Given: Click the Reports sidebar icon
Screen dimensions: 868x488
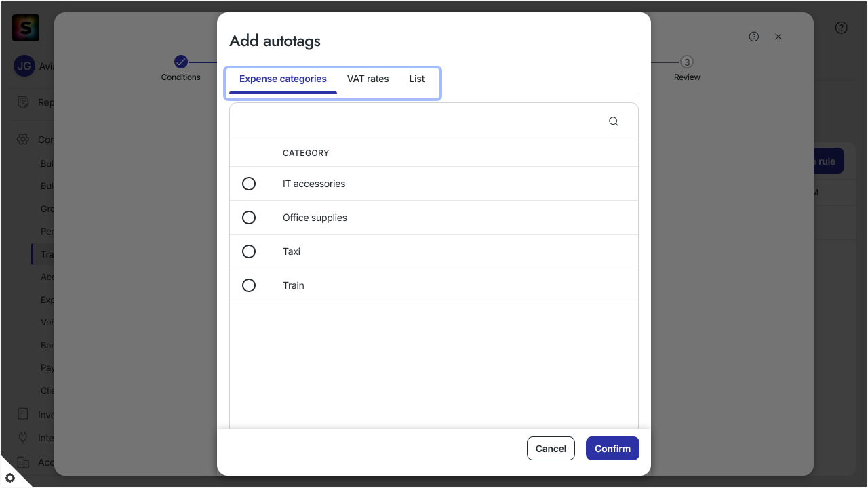Looking at the screenshot, I should (x=24, y=102).
